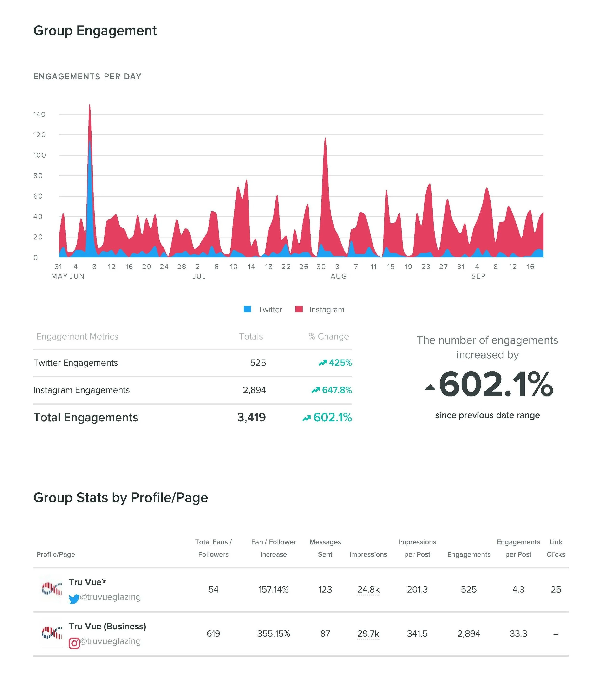602x700 pixels.
Task: Toggle the blue Twitter legend swatch
Action: click(248, 309)
